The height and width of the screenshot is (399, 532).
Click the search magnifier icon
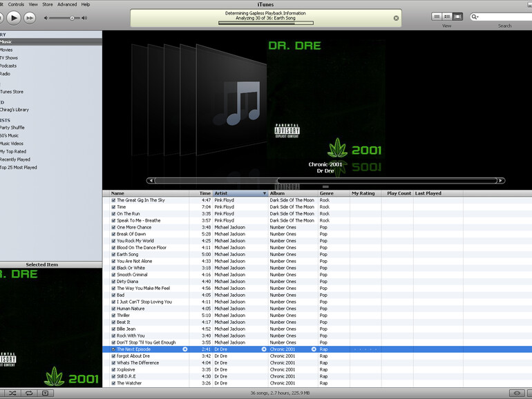point(475,17)
